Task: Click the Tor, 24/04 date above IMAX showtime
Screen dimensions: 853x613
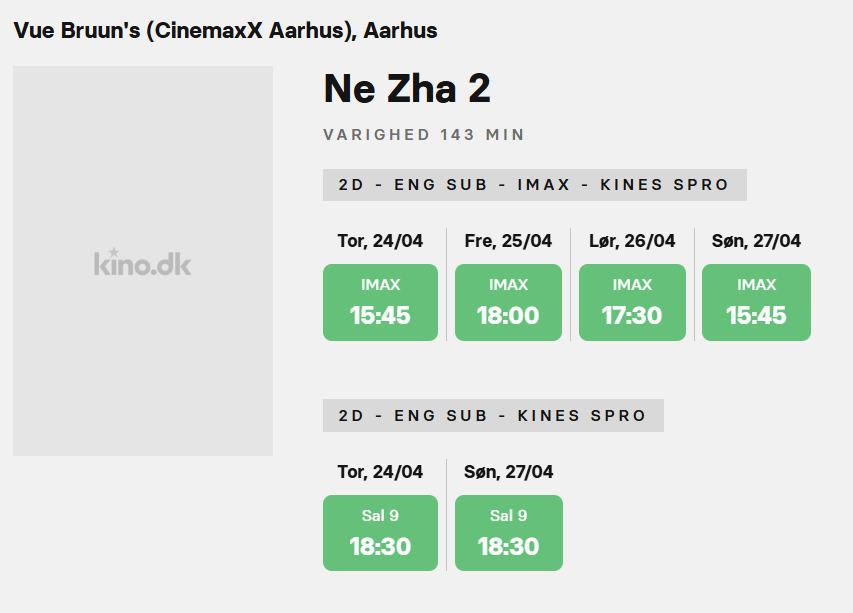Action: (380, 241)
